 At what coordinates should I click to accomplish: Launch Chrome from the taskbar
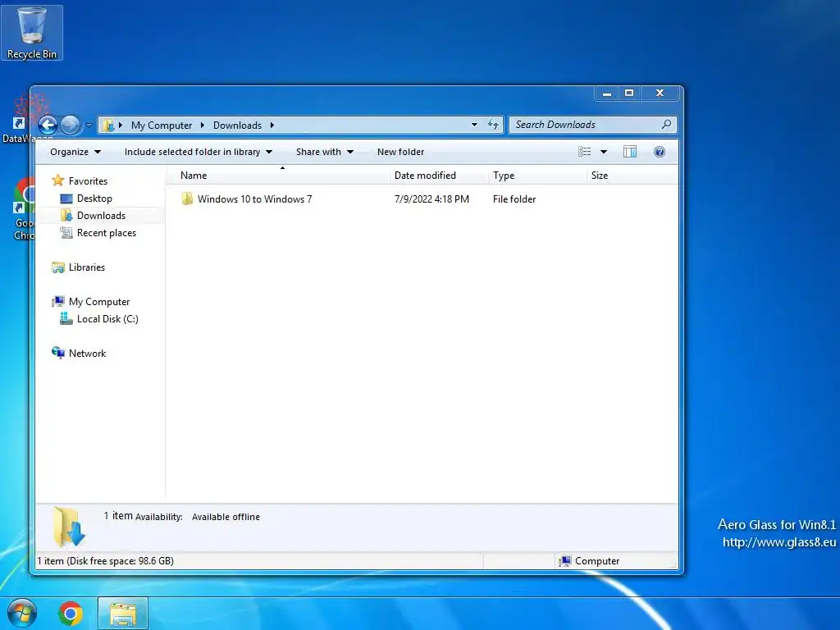point(71,614)
